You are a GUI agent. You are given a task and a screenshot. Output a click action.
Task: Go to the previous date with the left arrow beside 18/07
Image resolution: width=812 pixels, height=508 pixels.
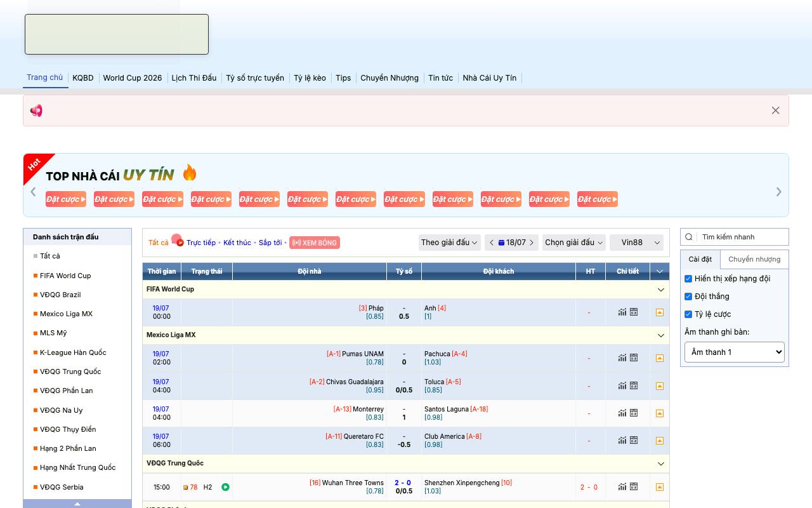[492, 243]
